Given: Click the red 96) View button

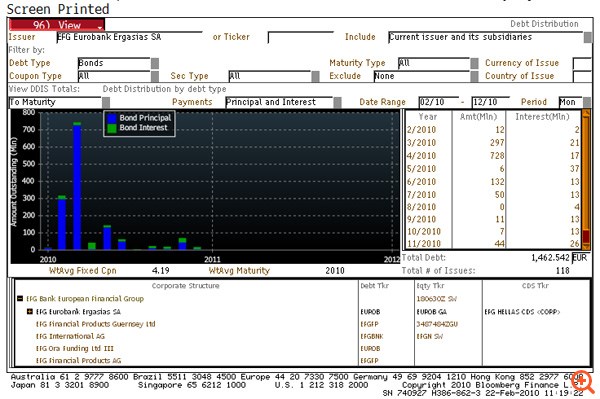Looking at the screenshot, I should click(56, 25).
